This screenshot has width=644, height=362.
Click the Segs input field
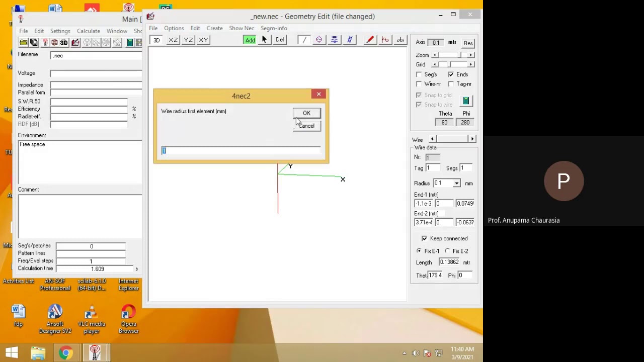click(467, 168)
